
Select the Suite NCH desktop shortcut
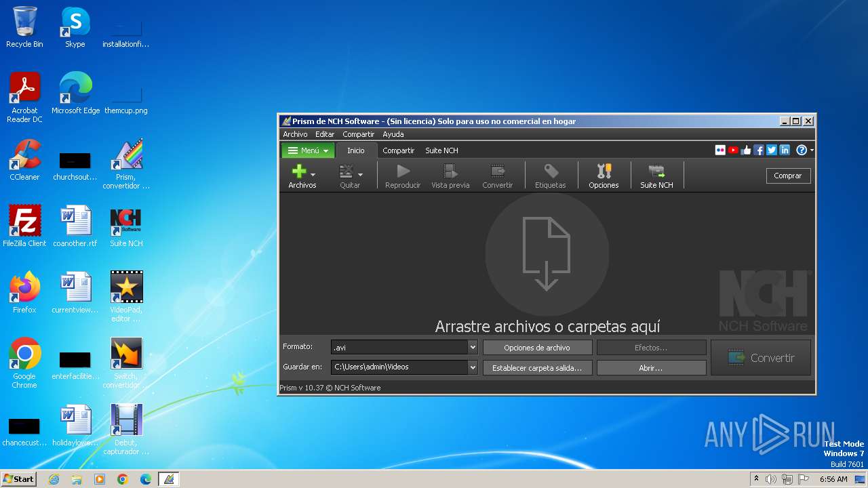point(126,226)
